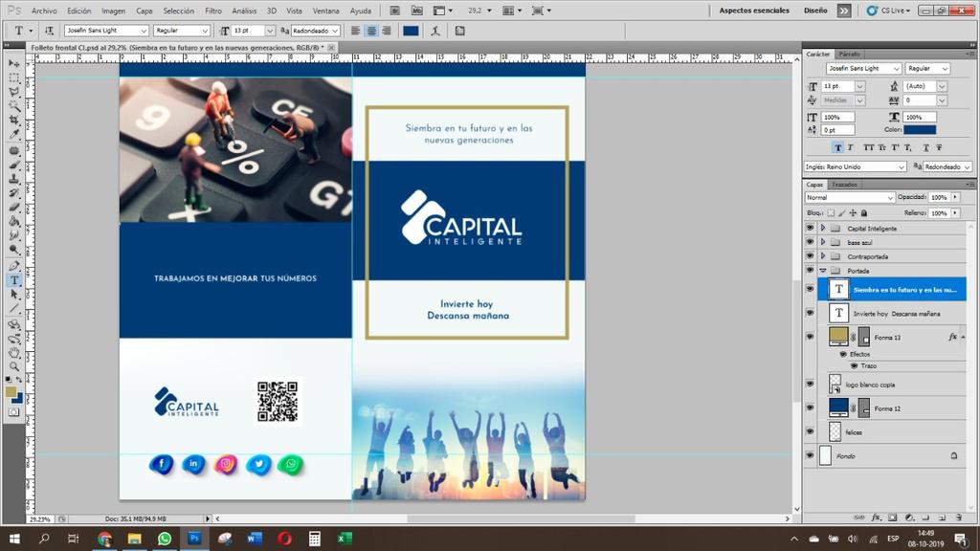Viewport: 980px width, 551px height.
Task: Click the Create warped text icon
Action: [x=435, y=31]
